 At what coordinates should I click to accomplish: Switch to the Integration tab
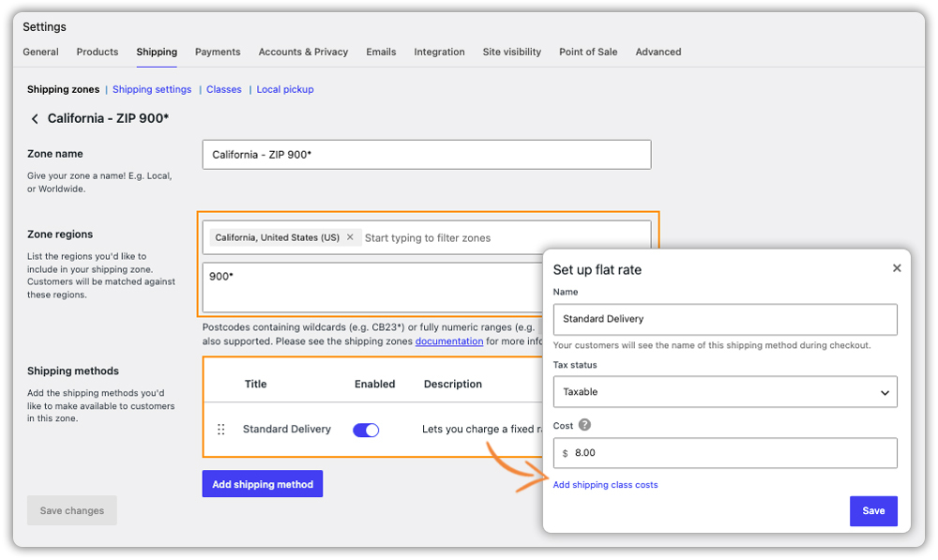click(439, 52)
